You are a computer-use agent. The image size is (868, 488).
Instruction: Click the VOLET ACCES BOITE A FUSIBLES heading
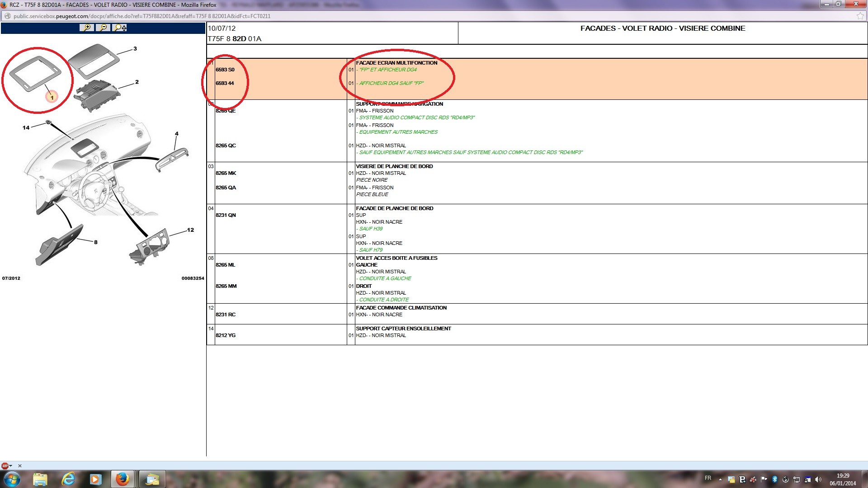[x=396, y=258]
